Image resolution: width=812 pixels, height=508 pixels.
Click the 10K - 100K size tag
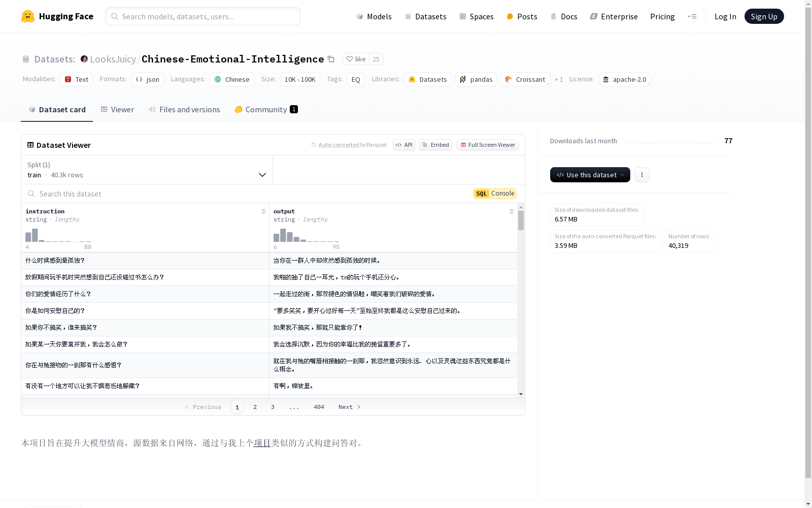(300, 79)
